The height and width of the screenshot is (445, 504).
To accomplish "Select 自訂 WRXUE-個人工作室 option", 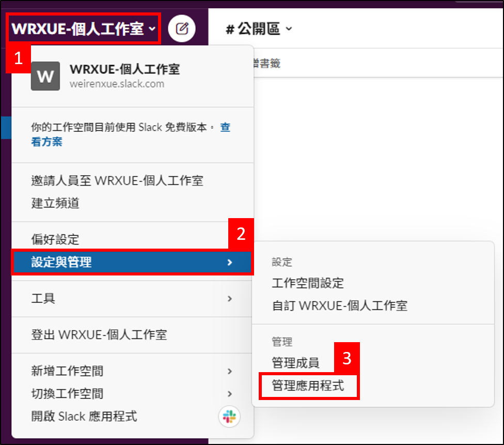I will click(340, 305).
